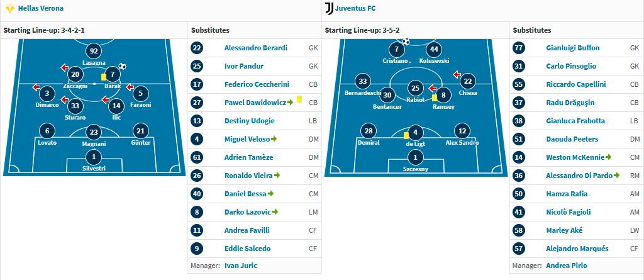Click Kulusevski's number 44 on the pitch
Screen dimensions: 644x280
[x=434, y=50]
